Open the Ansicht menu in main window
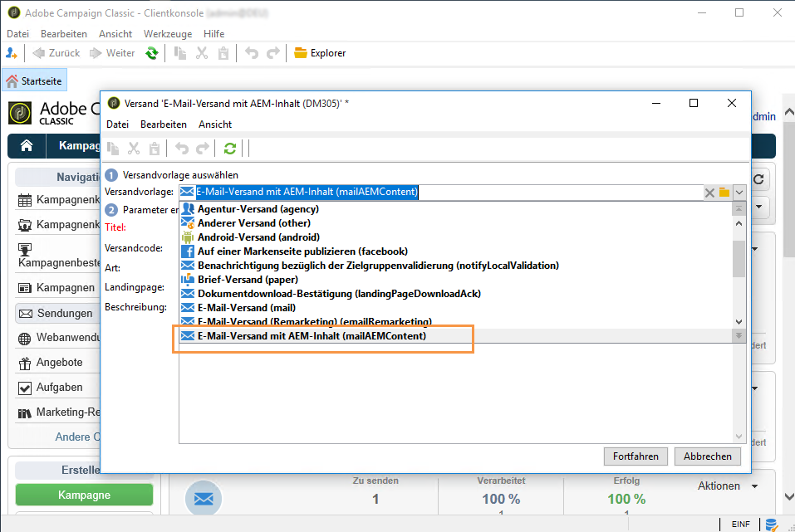Screen dimensions: 795x532 coord(115,34)
